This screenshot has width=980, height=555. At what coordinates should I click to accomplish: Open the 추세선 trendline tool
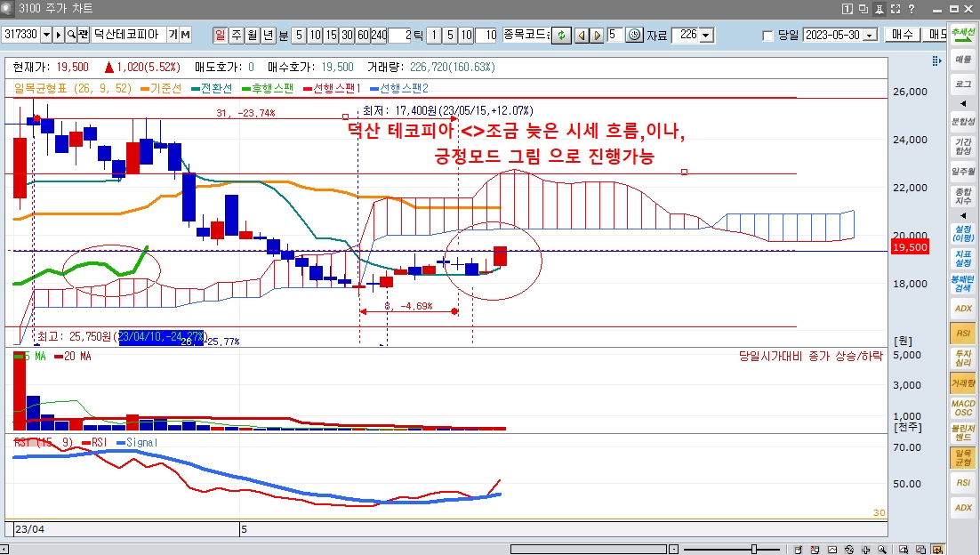click(x=963, y=35)
